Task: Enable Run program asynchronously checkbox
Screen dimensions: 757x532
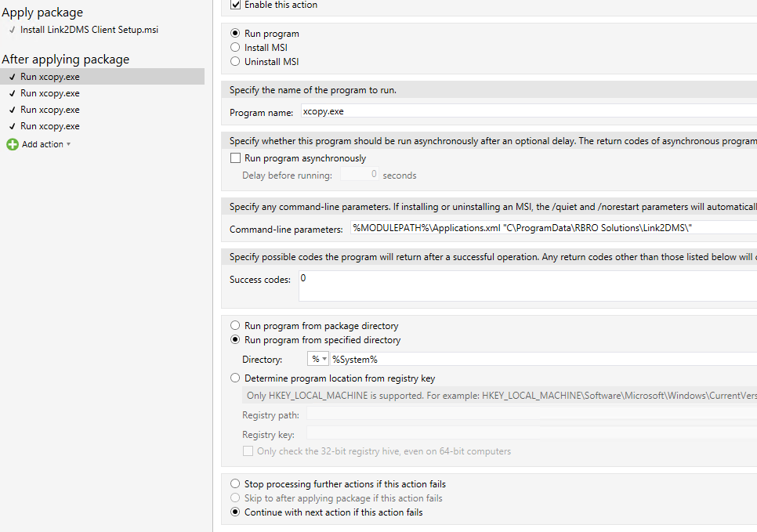Action: (x=235, y=158)
